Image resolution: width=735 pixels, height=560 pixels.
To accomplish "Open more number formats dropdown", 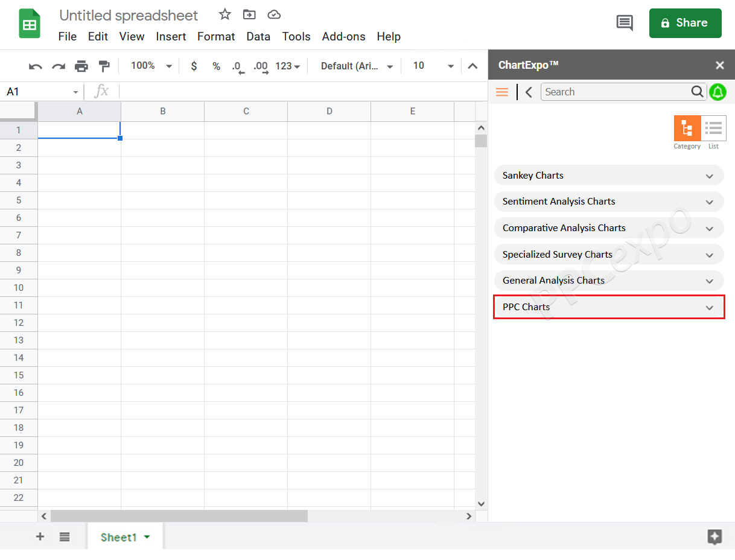I will 288,66.
